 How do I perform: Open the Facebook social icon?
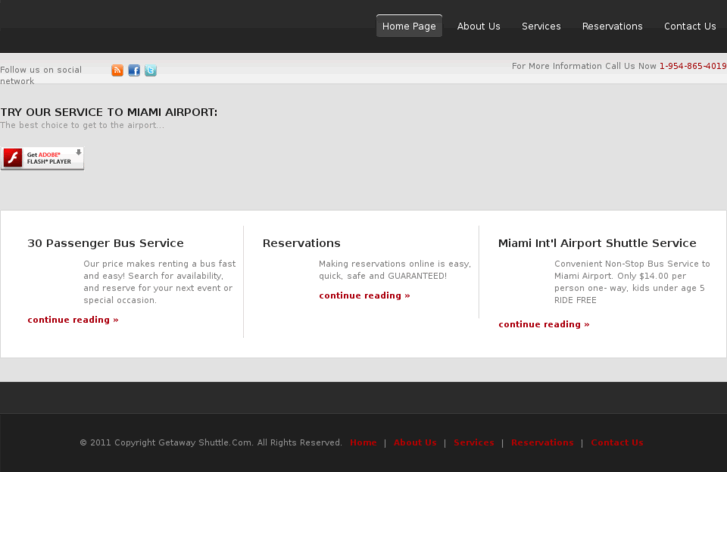(134, 70)
